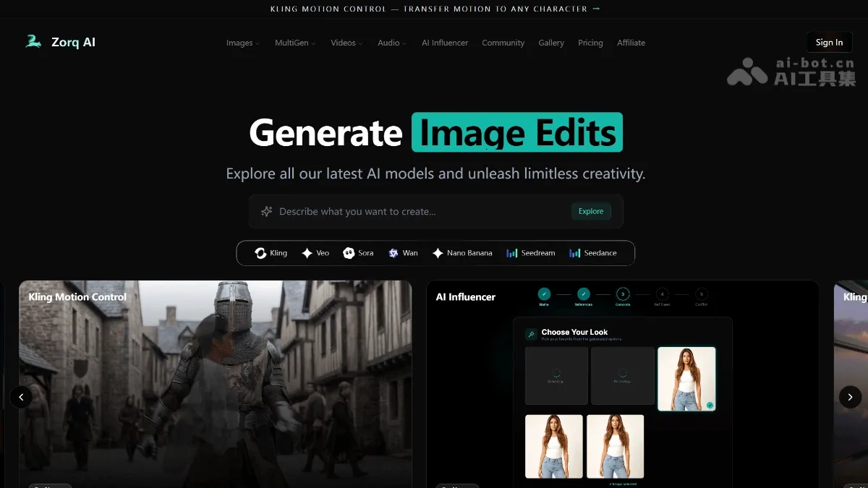
Task: Open the Community page
Action: pos(503,43)
